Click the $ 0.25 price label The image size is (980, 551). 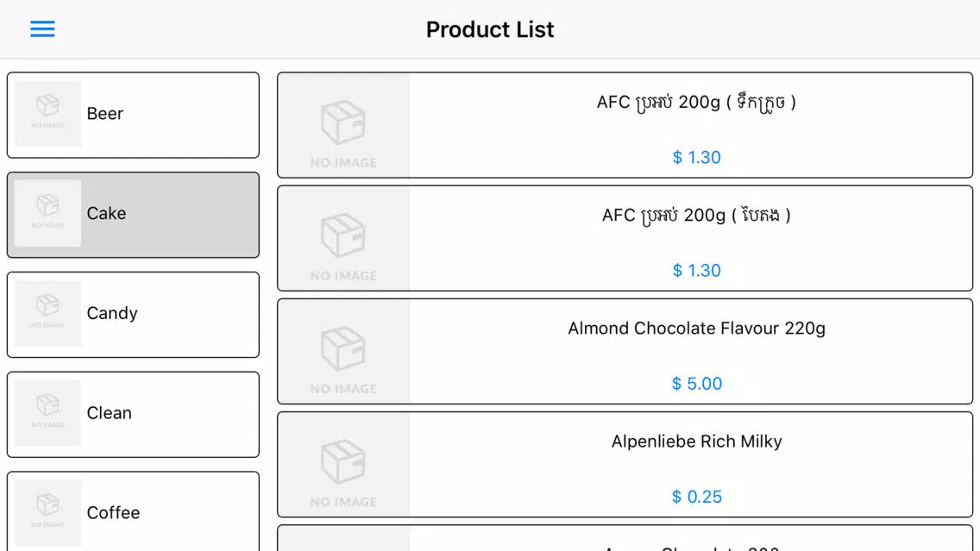(697, 497)
